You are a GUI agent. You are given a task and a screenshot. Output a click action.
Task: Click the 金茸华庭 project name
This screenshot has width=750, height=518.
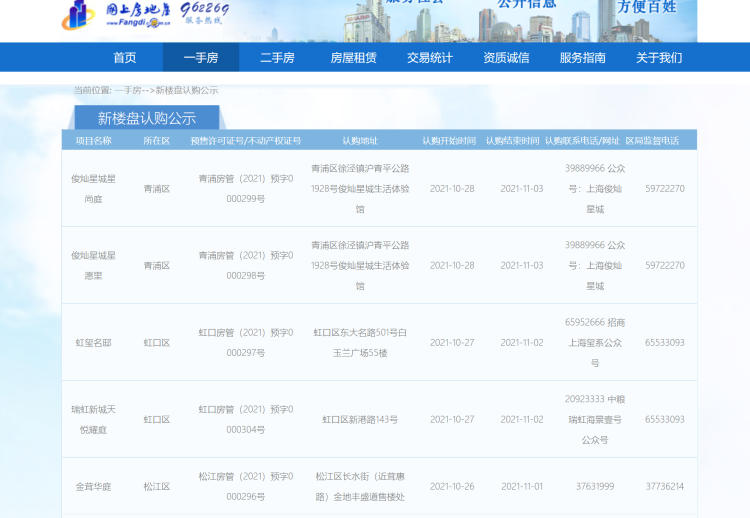point(93,486)
